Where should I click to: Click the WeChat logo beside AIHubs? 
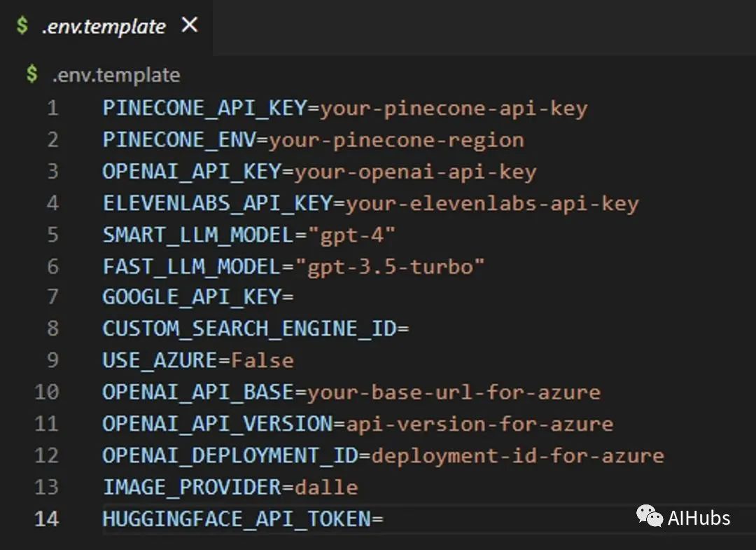click(x=649, y=517)
